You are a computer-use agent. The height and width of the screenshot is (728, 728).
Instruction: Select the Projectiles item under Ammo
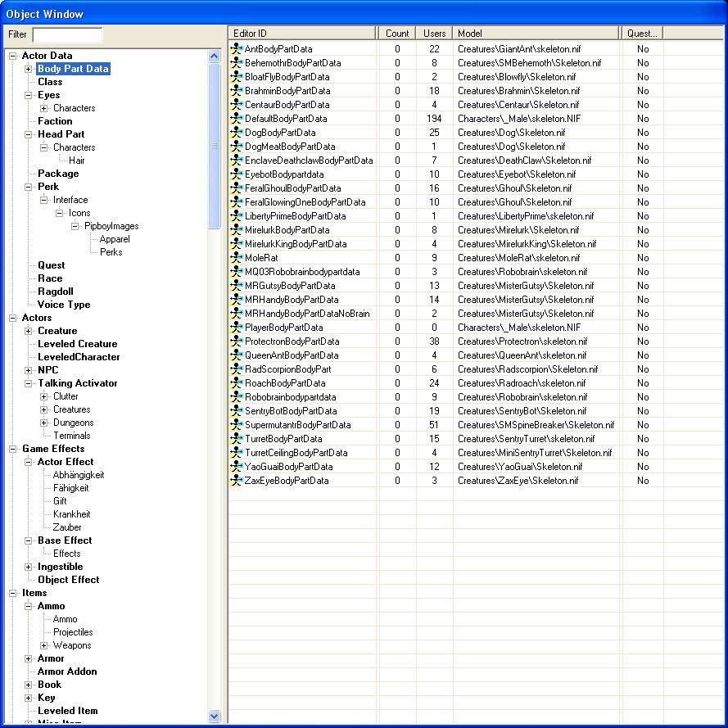[x=73, y=632]
